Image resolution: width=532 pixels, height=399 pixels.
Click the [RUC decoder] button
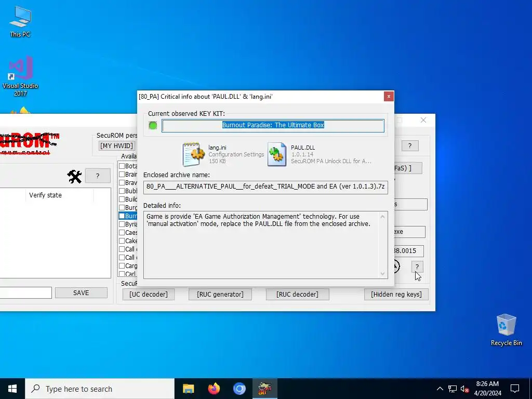click(297, 294)
